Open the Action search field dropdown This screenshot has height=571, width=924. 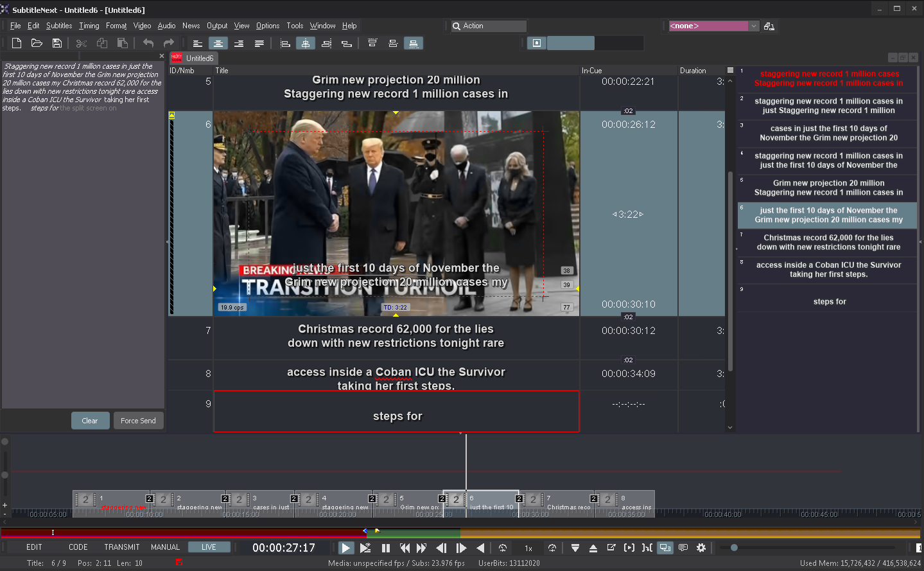click(488, 26)
